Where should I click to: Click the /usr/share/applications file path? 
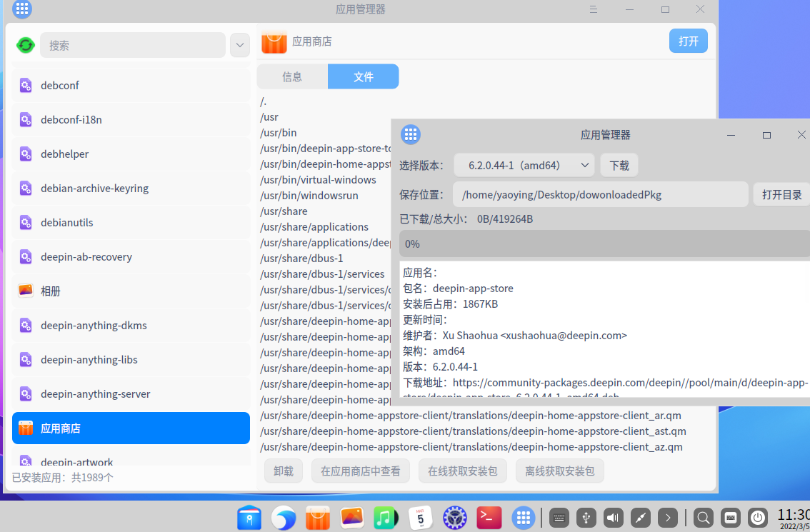click(x=314, y=227)
